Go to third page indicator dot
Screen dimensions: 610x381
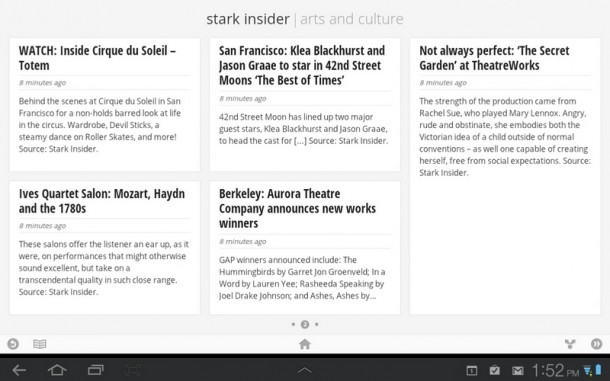(317, 324)
